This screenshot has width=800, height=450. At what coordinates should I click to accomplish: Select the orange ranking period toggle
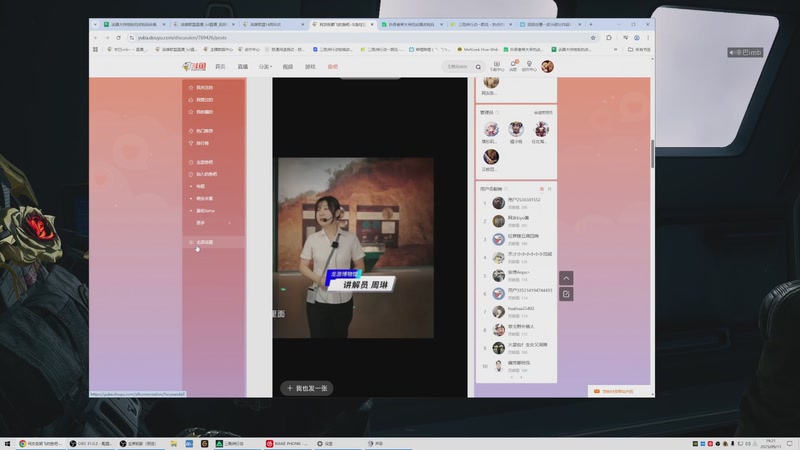pyautogui.click(x=541, y=189)
